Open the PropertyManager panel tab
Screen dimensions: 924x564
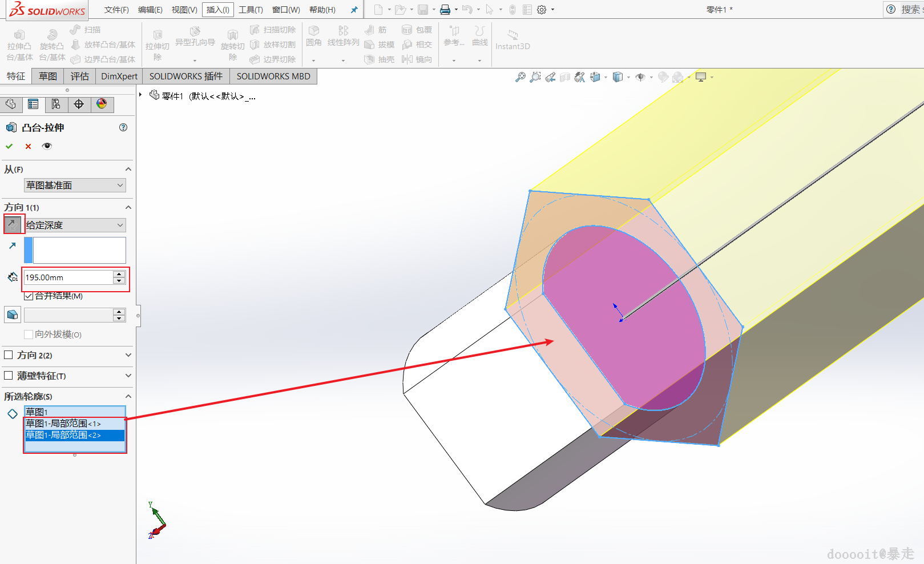point(33,104)
